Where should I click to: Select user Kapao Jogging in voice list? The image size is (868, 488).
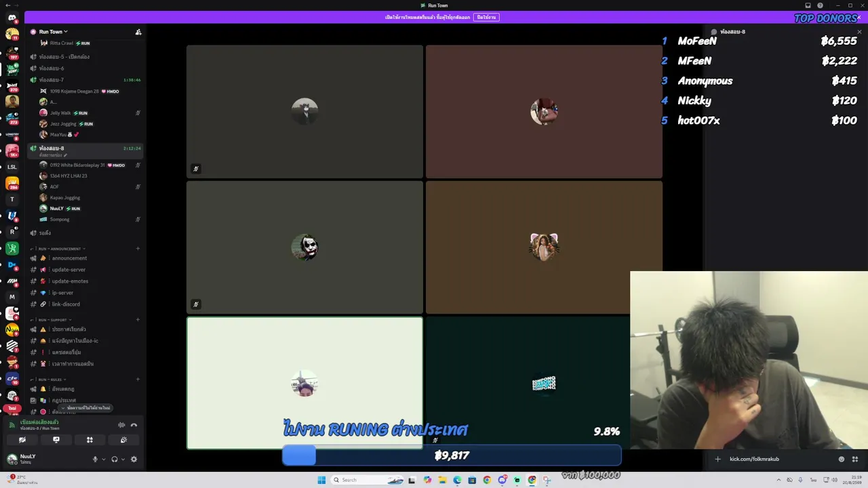[90, 198]
